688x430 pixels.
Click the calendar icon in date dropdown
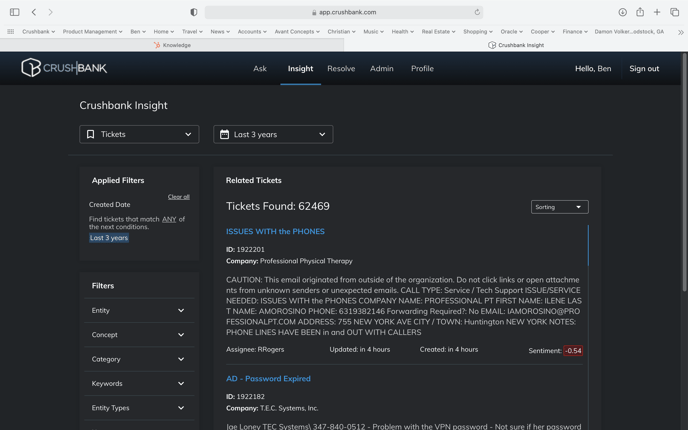224,134
